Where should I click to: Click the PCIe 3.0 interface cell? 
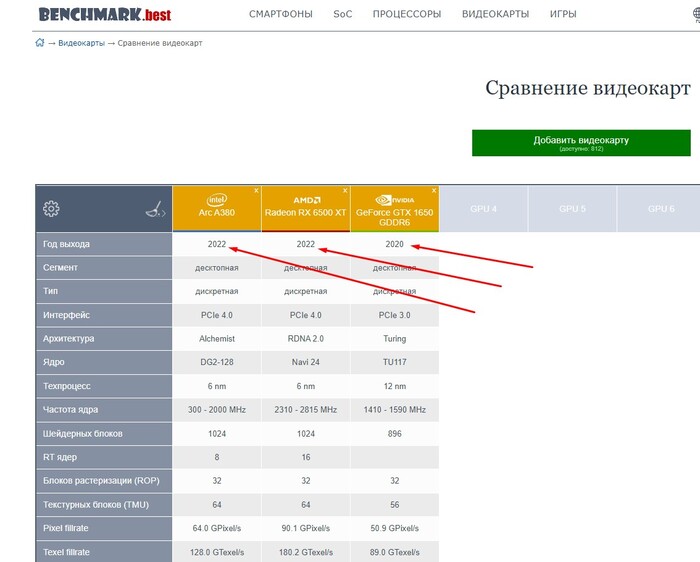395,315
